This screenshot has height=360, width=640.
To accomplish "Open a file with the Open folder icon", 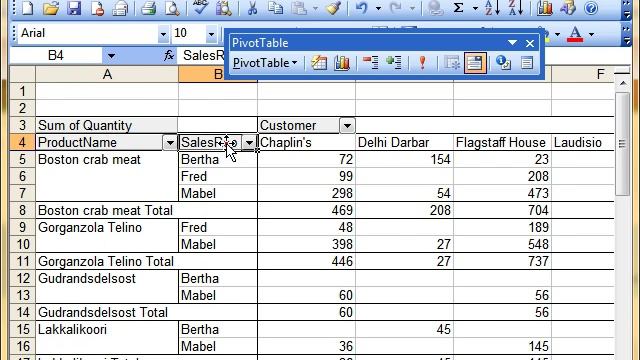I will coord(51,7).
